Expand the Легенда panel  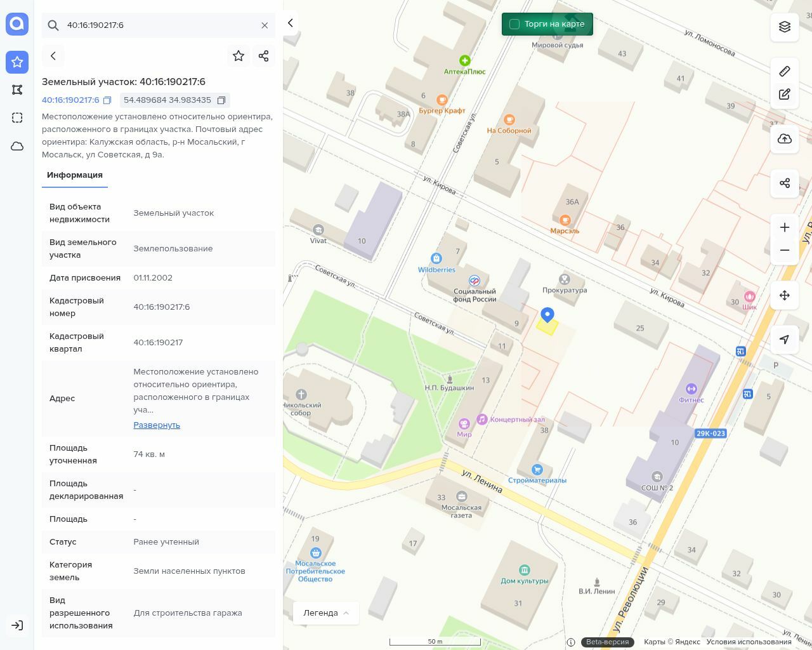pos(326,613)
